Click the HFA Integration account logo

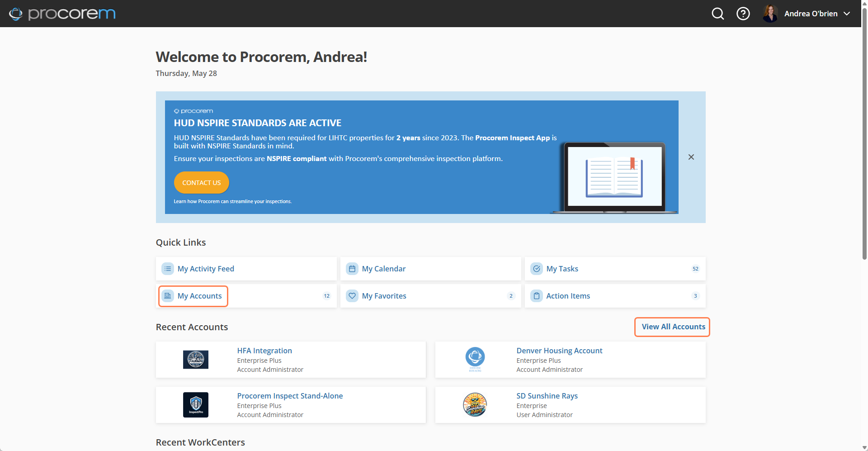(x=196, y=360)
